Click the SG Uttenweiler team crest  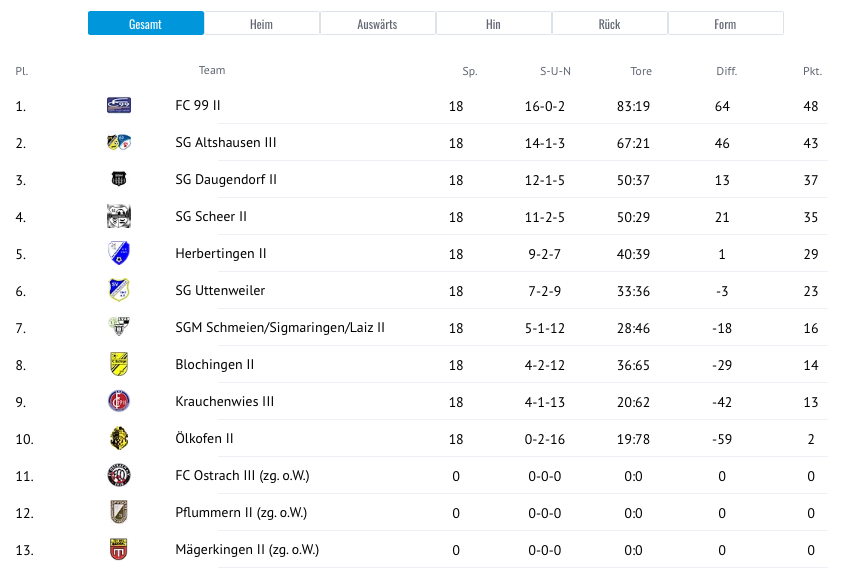pos(118,290)
